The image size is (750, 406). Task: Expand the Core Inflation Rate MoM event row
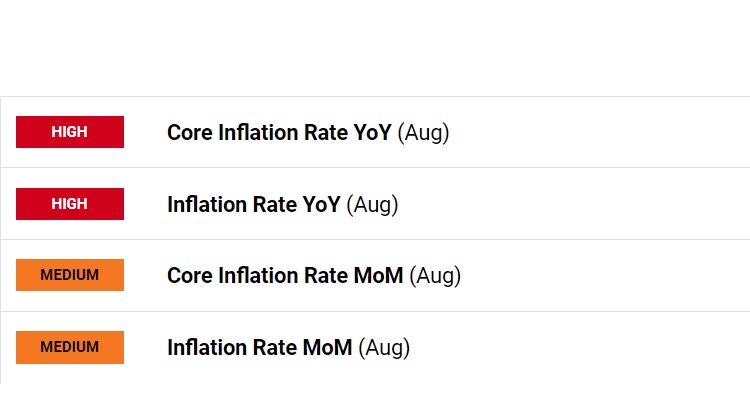pos(600,275)
